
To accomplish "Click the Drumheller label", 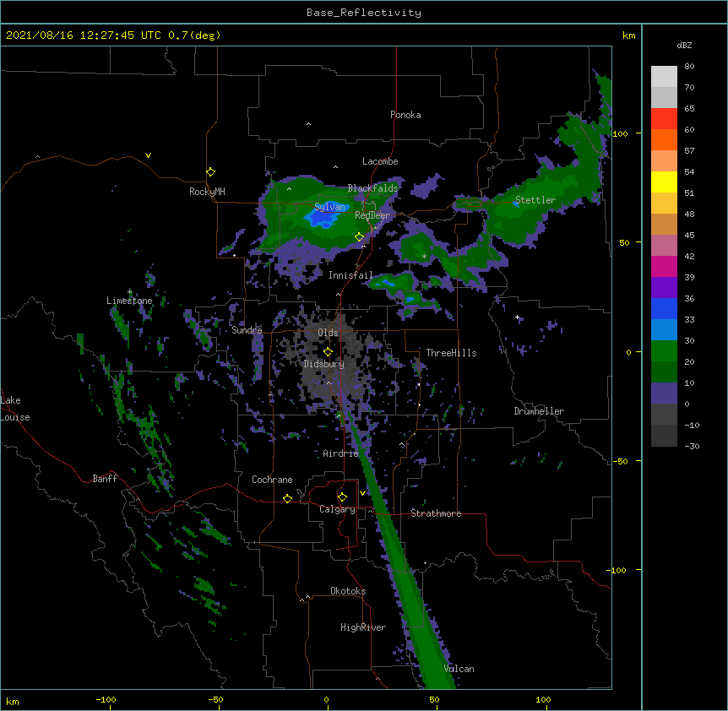I will pos(539,411).
